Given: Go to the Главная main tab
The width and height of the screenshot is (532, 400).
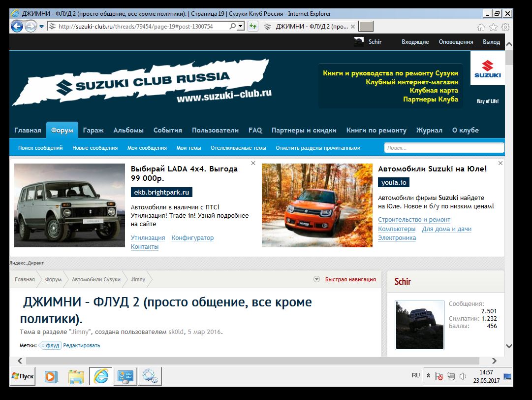Looking at the screenshot, I should click(x=28, y=130).
